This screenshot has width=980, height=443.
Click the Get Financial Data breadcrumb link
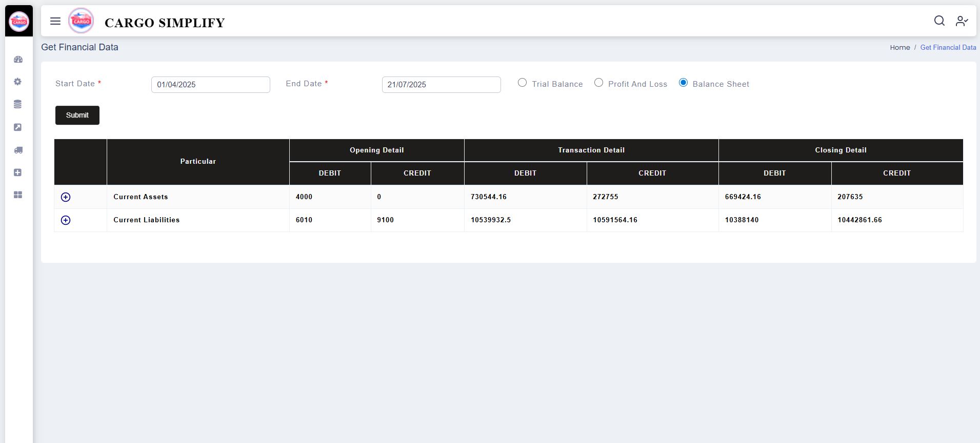click(x=948, y=47)
